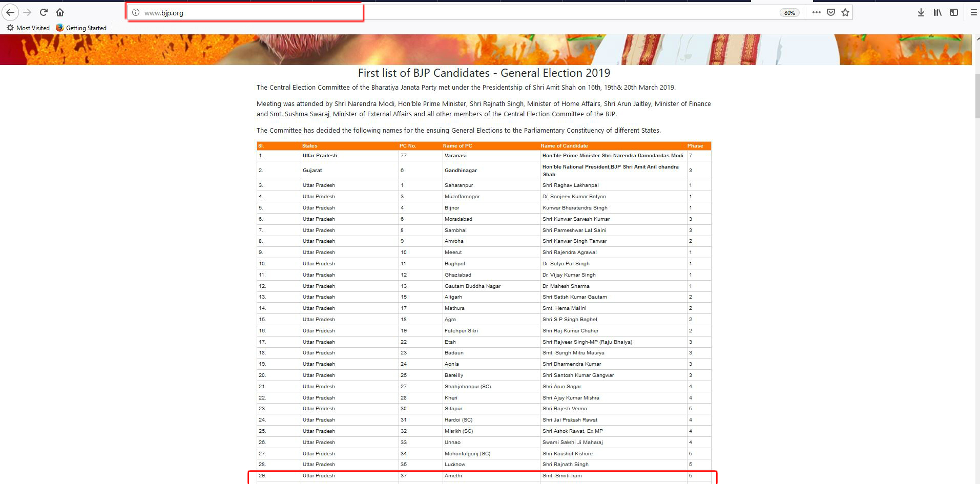
Task: Toggle the sidebar view
Action: tap(954, 12)
